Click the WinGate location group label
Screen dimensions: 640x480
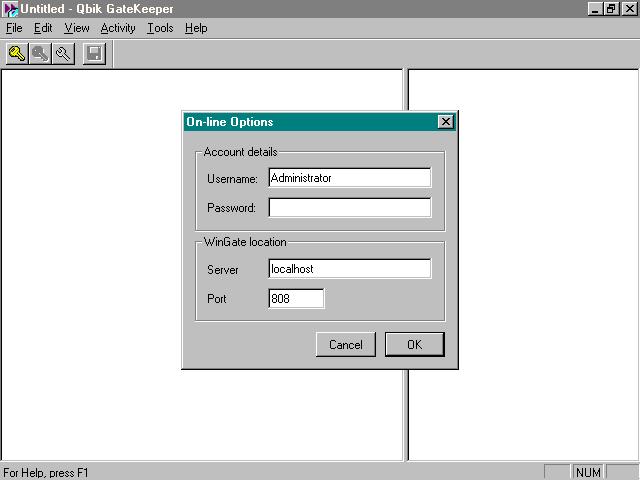245,242
